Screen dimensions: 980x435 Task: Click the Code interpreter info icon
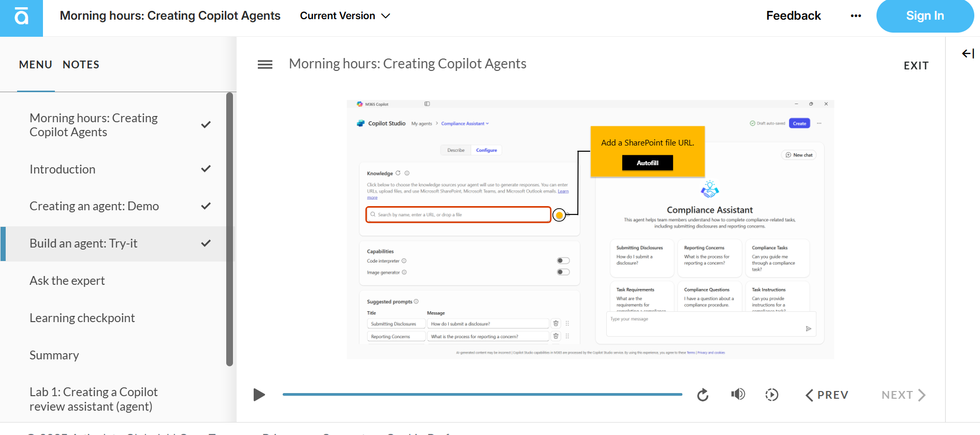click(404, 260)
